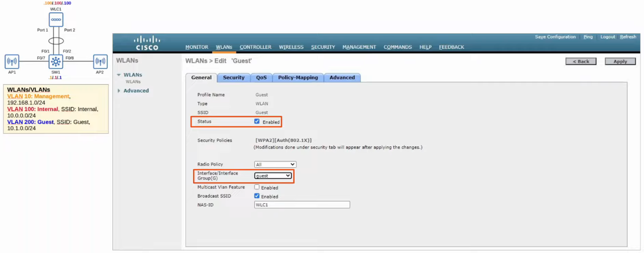Click the AP2 access point icon

pos(100,61)
